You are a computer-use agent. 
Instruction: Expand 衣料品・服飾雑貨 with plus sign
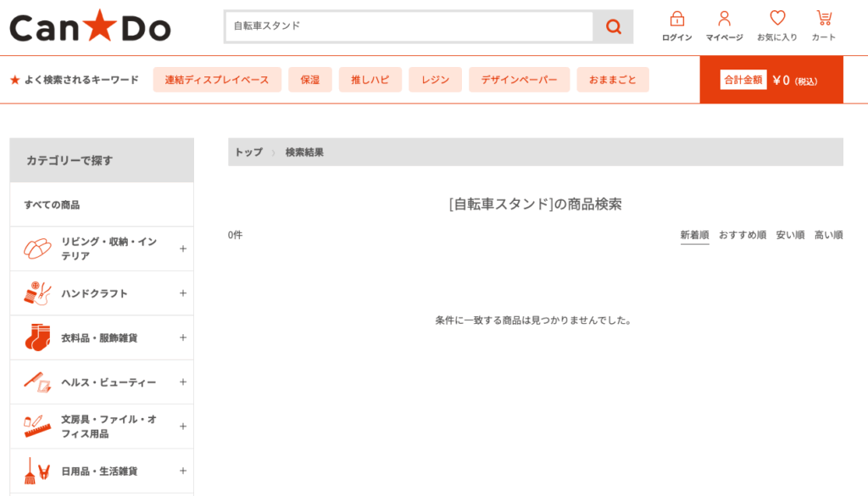click(x=183, y=337)
